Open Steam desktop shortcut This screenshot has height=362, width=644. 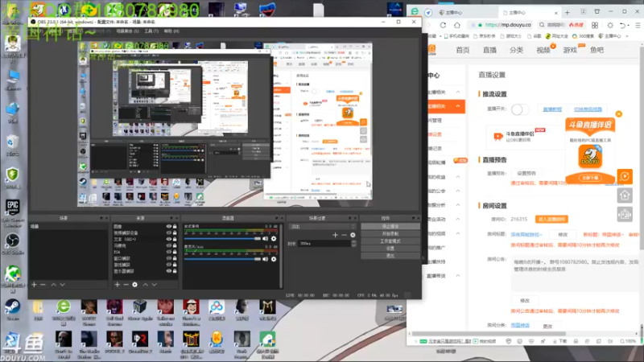[x=13, y=311]
